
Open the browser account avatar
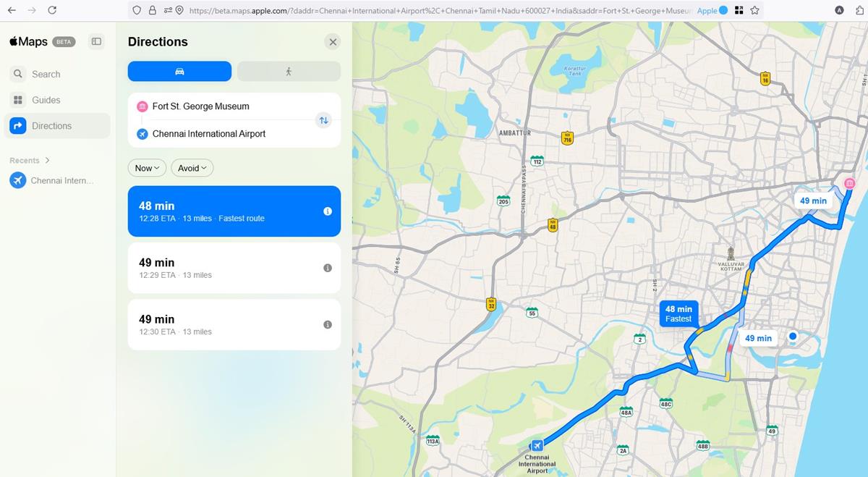(x=839, y=10)
